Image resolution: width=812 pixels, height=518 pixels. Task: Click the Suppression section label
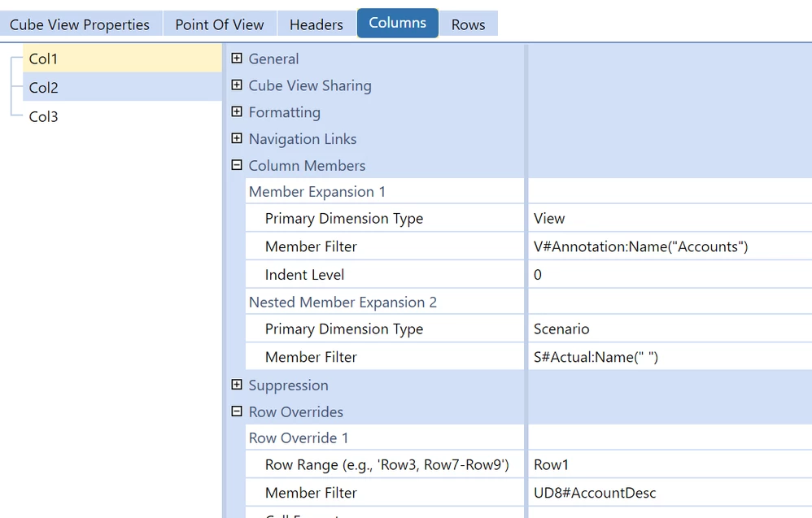pyautogui.click(x=289, y=385)
